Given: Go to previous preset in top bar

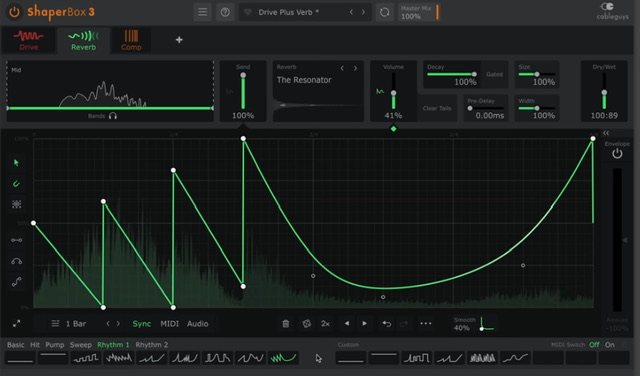Looking at the screenshot, I should tap(351, 12).
